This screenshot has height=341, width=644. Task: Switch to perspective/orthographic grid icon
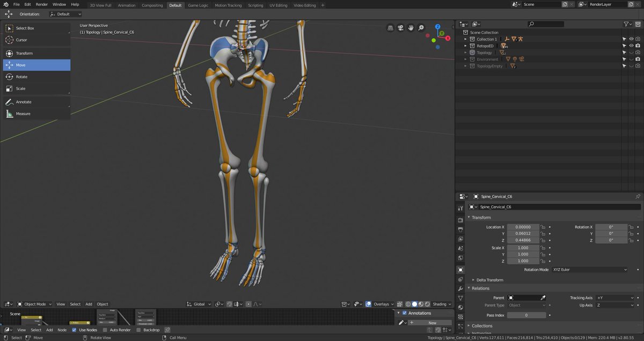tap(391, 28)
